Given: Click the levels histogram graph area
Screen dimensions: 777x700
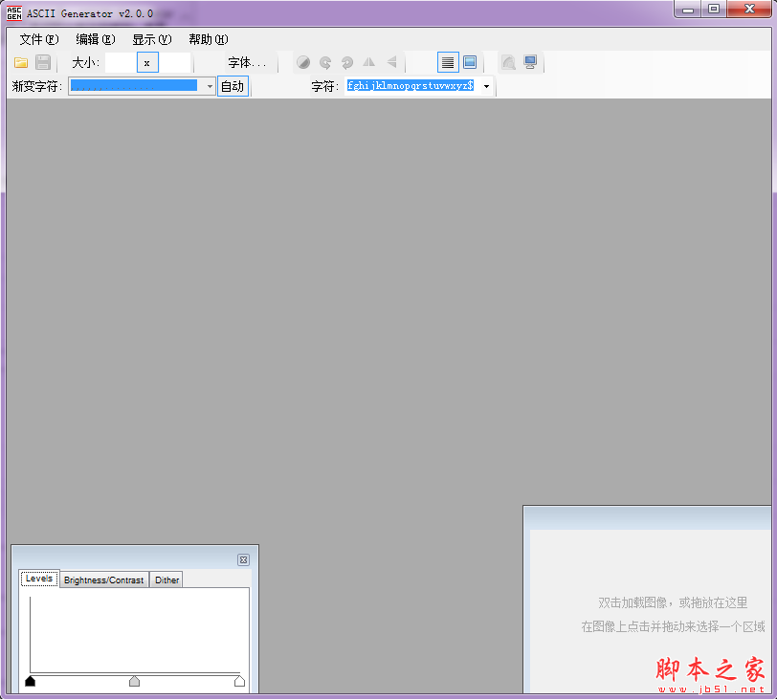Looking at the screenshot, I should pyautogui.click(x=135, y=635).
